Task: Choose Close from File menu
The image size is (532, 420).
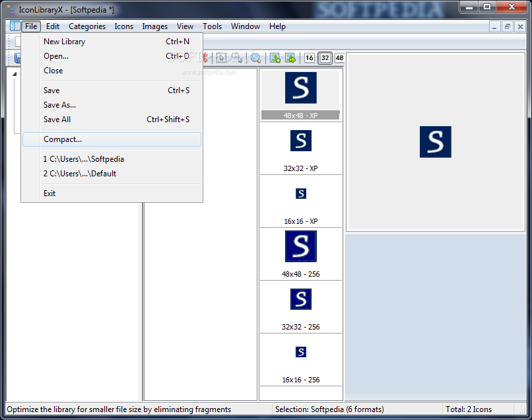Action: click(112, 71)
